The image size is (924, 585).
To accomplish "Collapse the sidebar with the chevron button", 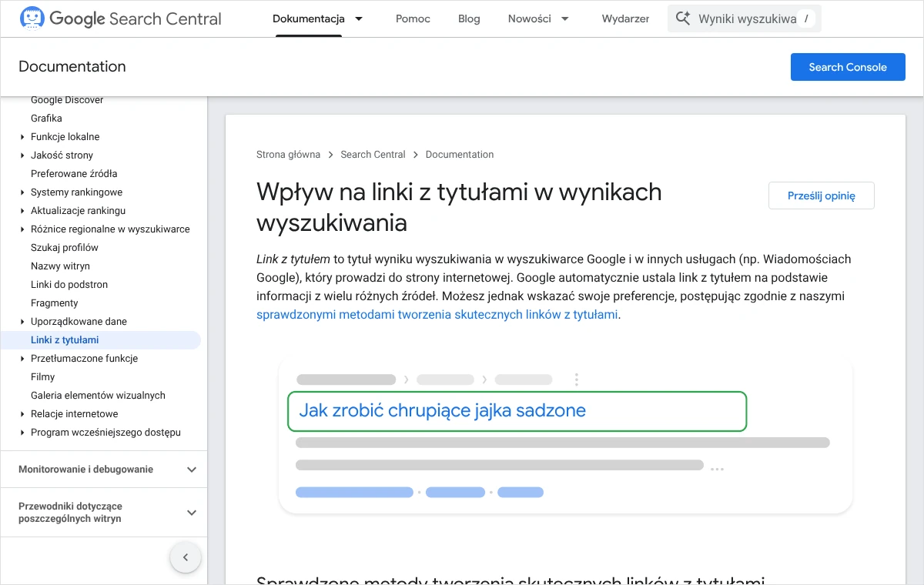I will coord(186,557).
